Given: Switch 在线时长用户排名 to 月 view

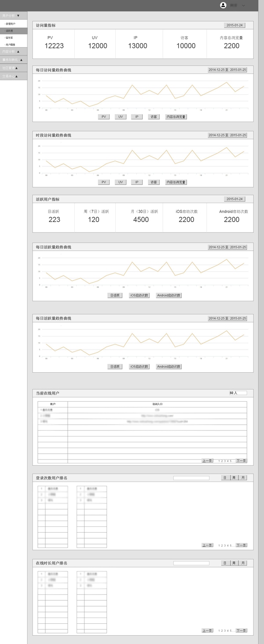Looking at the screenshot, I should [x=243, y=563].
